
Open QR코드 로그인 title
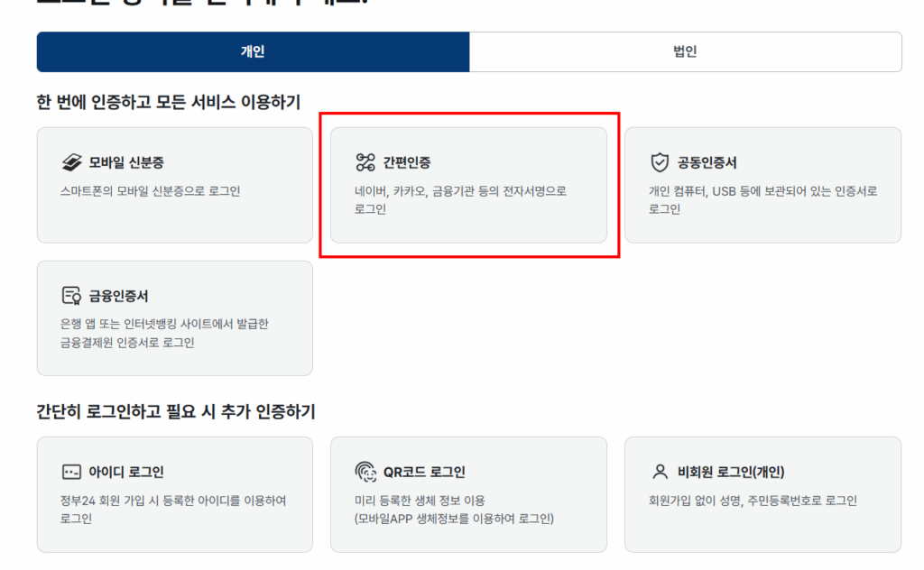424,473
